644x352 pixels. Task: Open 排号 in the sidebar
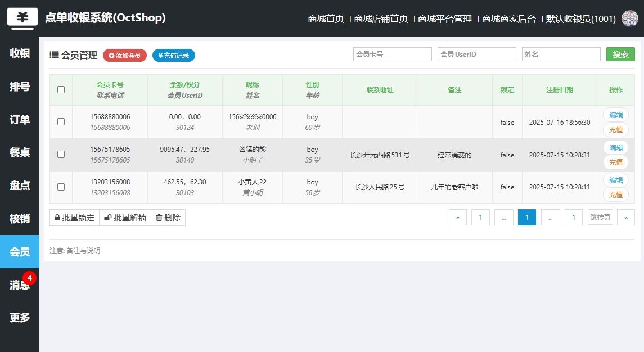pyautogui.click(x=20, y=86)
